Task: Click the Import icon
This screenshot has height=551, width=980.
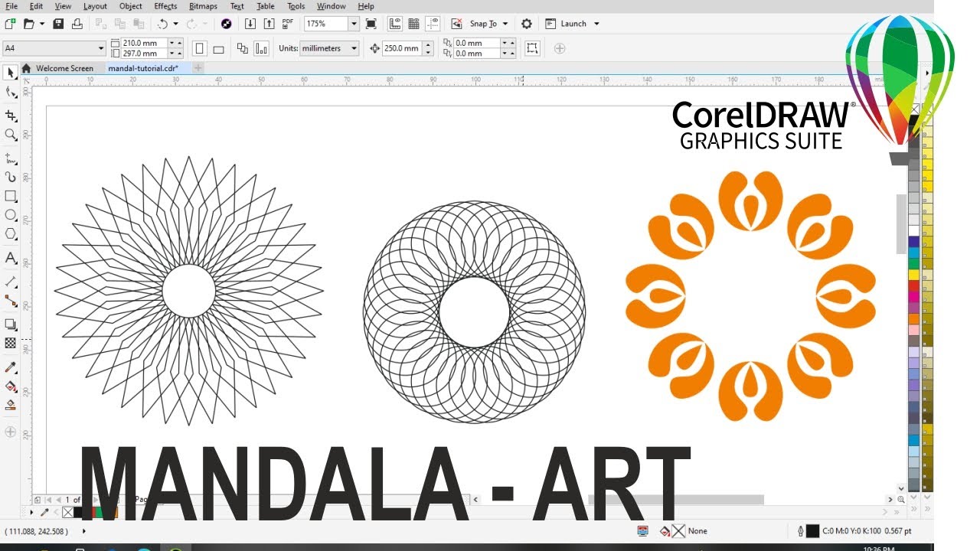Action: 250,24
